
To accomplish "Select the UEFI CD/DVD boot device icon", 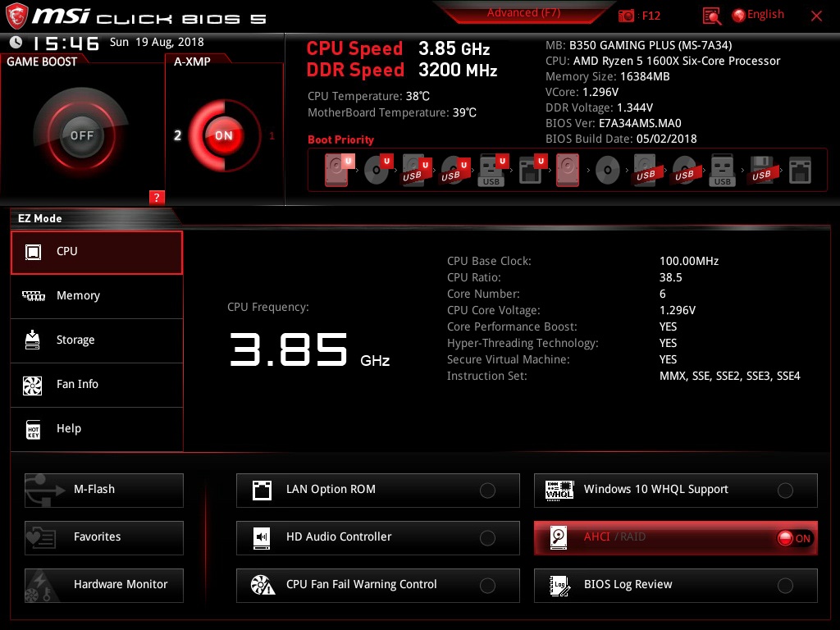I will [x=377, y=171].
